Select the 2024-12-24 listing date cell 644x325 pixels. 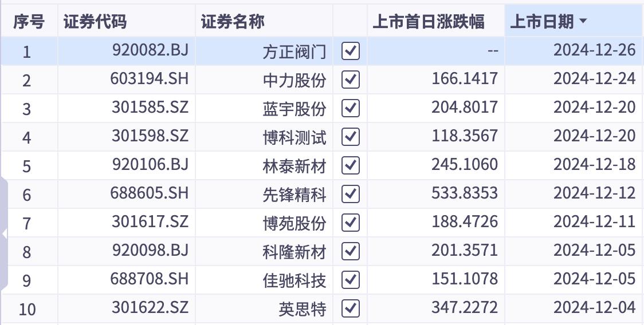click(x=594, y=79)
